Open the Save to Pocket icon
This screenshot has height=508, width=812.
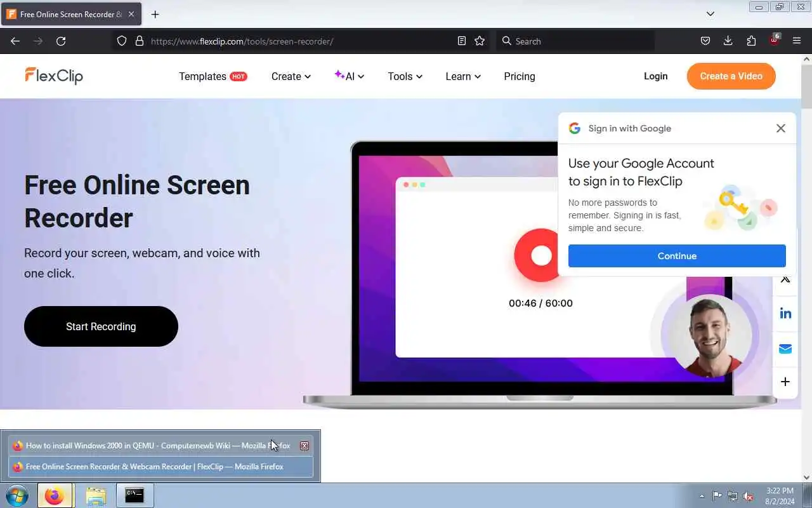(x=705, y=41)
